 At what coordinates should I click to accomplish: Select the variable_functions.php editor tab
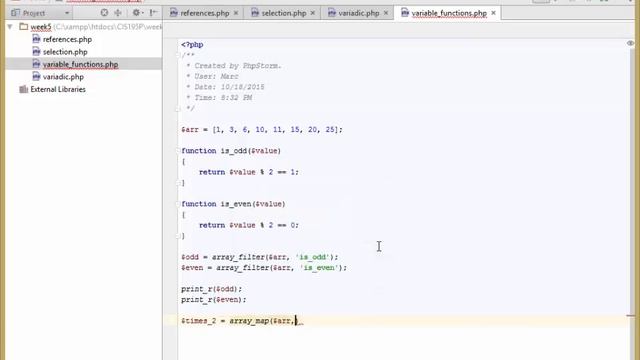click(x=449, y=13)
